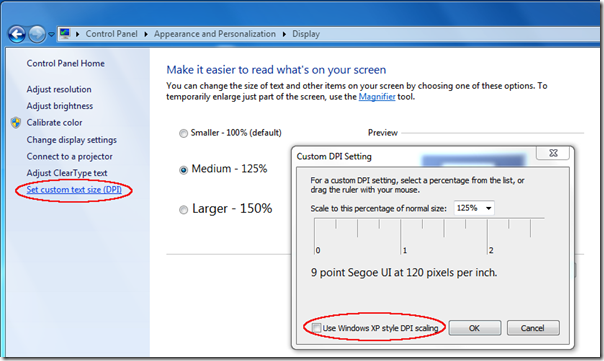Select Smaller - 100% (default) radio button
Viewport: 604px width, 361px height.
[183, 133]
